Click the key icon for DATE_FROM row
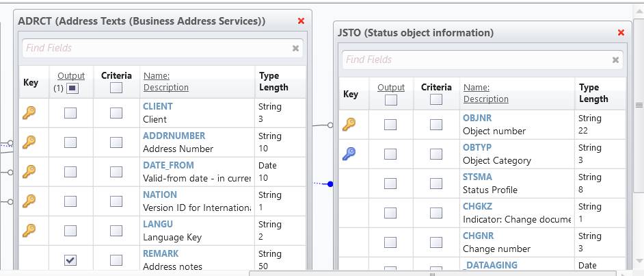644x276 pixels. pos(29,172)
